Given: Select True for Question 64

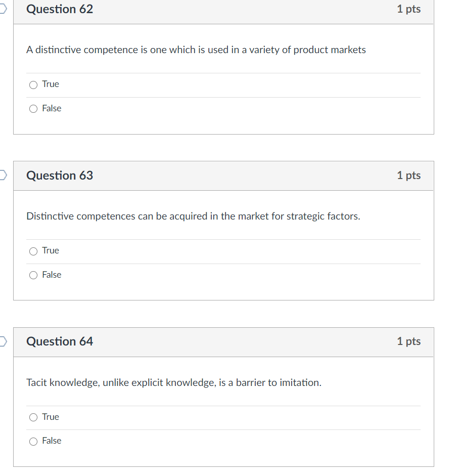Looking at the screenshot, I should (32, 417).
